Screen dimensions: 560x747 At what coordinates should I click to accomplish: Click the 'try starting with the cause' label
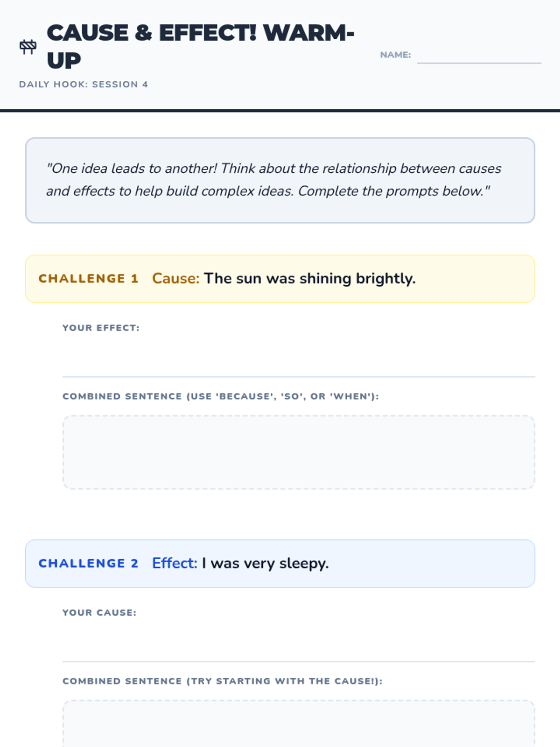pos(223,681)
